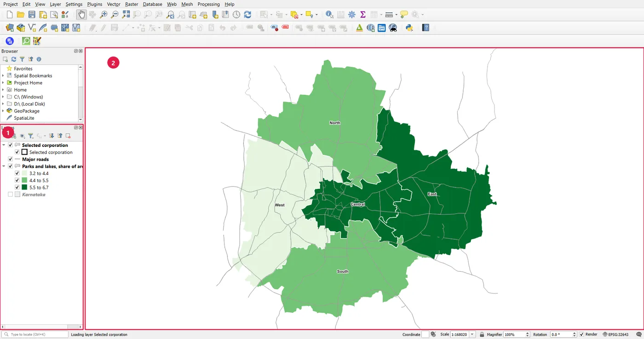644x339 pixels.
Task: Open the Project menu
Action: [x=11, y=4]
